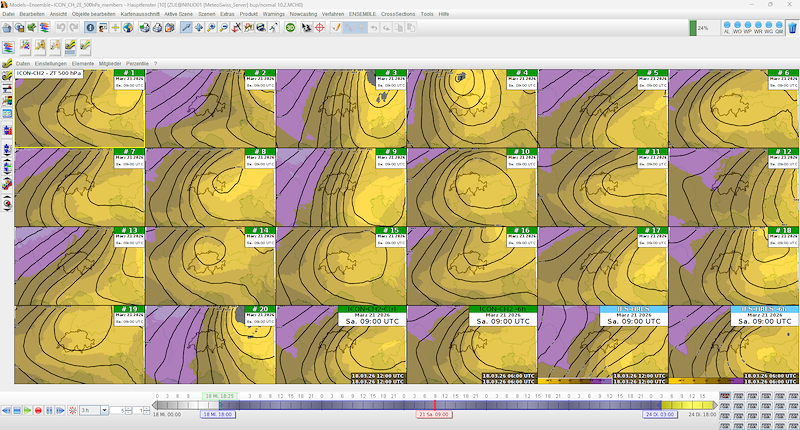Click Einstellungen in the layer bar

tap(50, 63)
